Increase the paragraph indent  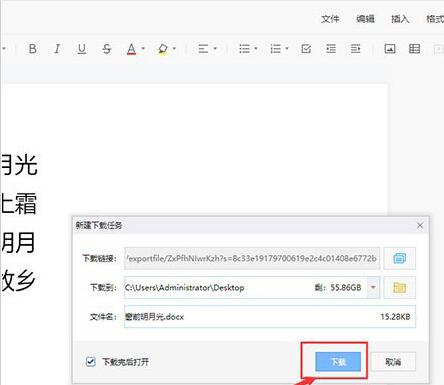coord(356,49)
